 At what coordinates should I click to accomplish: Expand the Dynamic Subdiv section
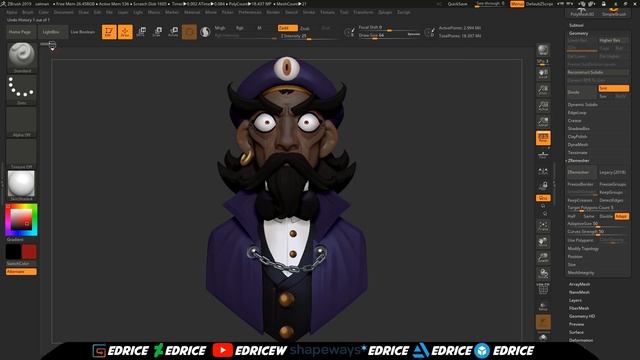pos(582,104)
